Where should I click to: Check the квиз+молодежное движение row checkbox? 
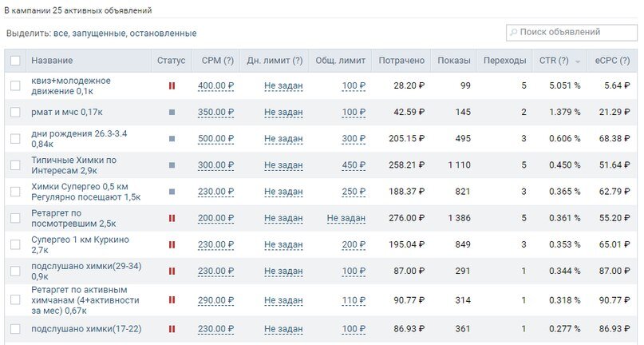pyautogui.click(x=15, y=85)
